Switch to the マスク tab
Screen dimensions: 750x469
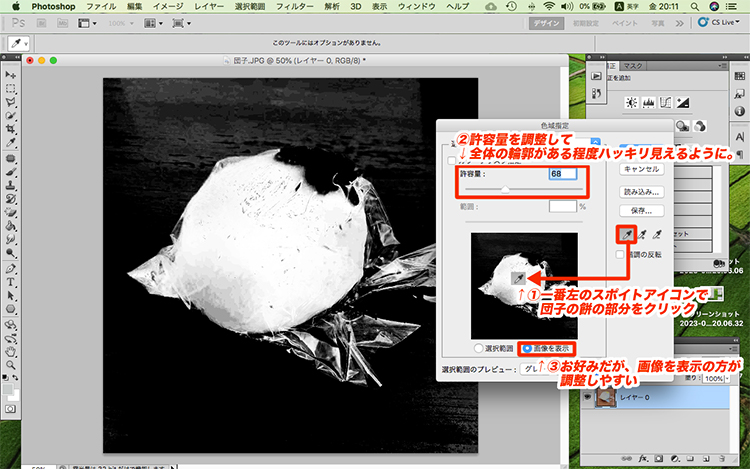coord(633,65)
